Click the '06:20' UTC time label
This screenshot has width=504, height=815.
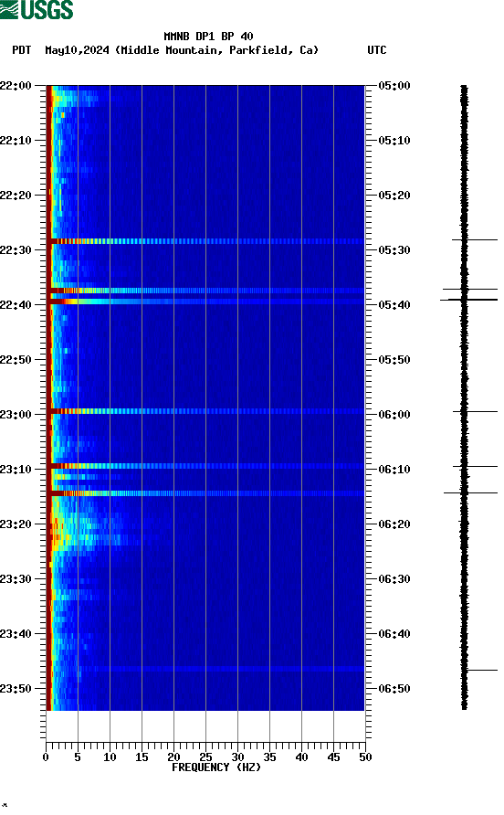(394, 524)
